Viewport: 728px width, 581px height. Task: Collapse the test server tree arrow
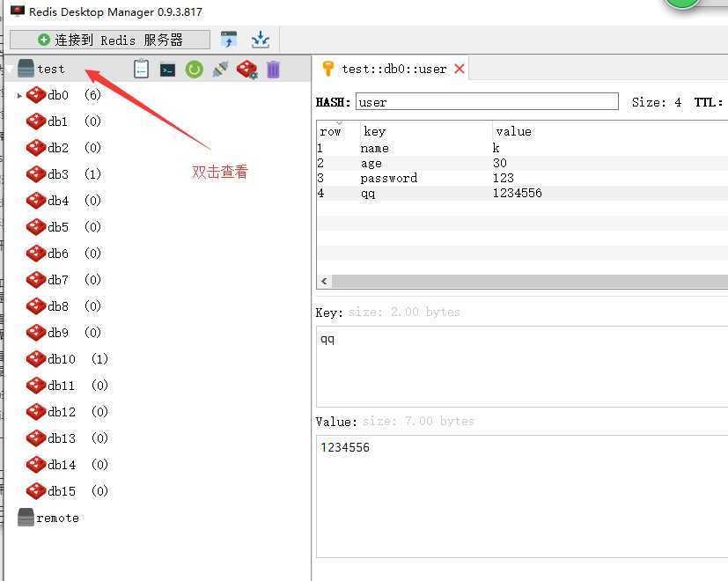(10, 70)
